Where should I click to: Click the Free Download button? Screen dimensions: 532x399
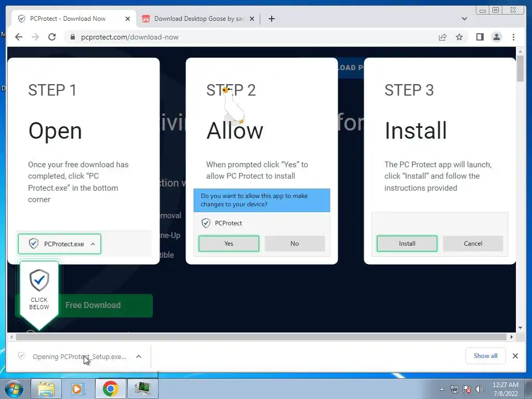(92, 305)
